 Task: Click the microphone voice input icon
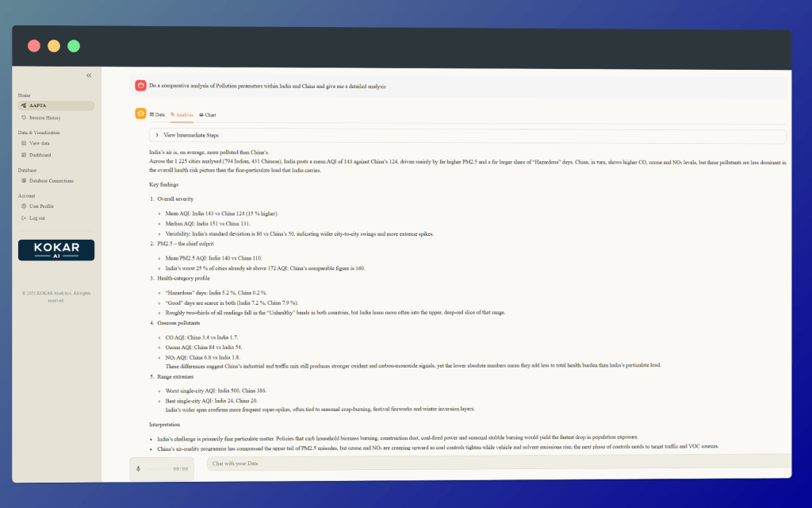[x=139, y=468]
